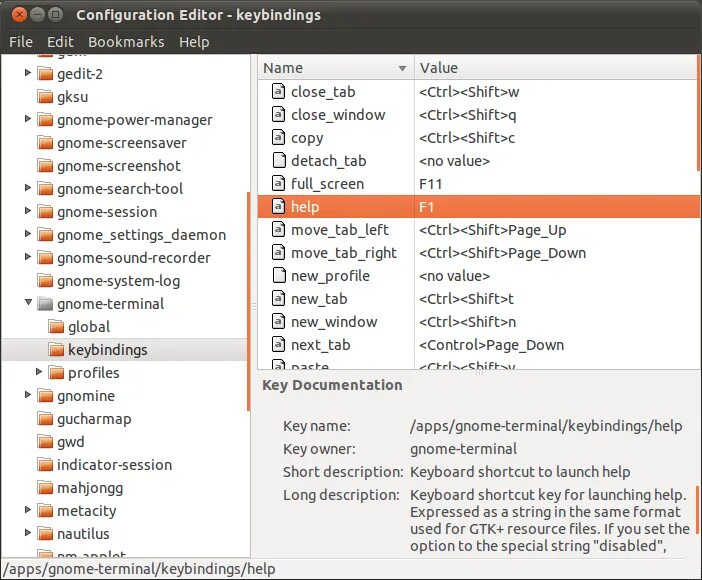Click the gnome-system-log folder icon
Screen dimensions: 702x580
pyautogui.click(x=45, y=281)
